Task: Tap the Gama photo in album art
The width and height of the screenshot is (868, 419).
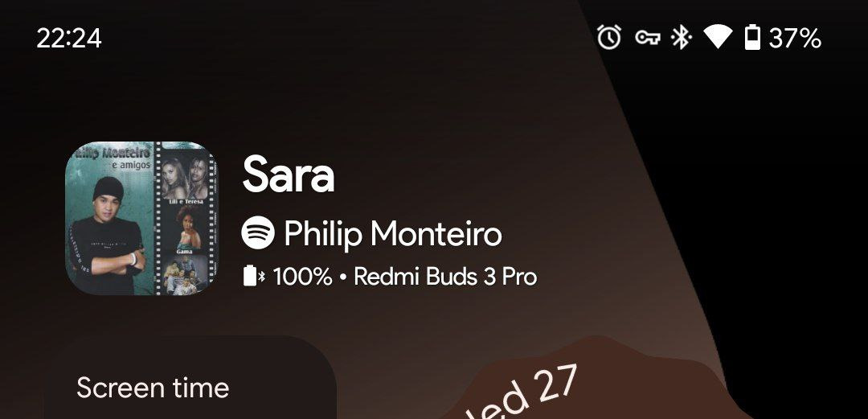Action: [x=185, y=228]
